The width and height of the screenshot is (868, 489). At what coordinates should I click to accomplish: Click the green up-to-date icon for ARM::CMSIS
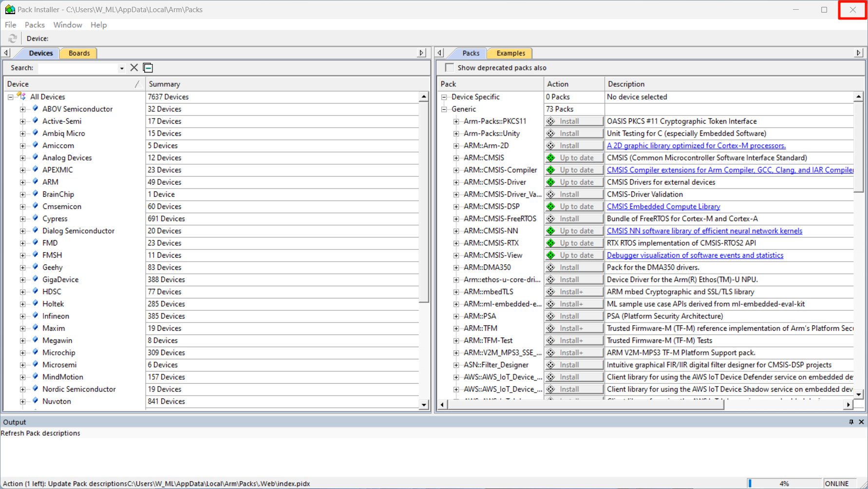(x=551, y=158)
